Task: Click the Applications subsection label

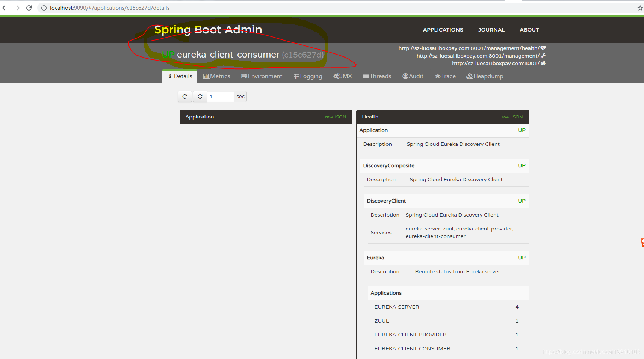Action: pos(386,293)
